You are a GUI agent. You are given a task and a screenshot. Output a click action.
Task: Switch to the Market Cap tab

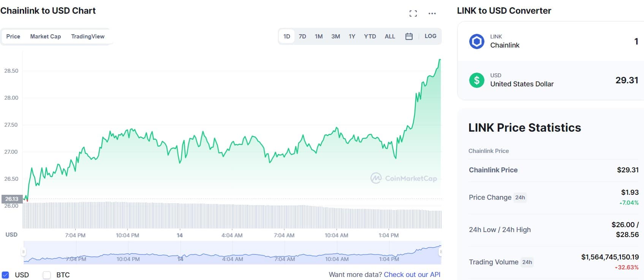point(46,37)
